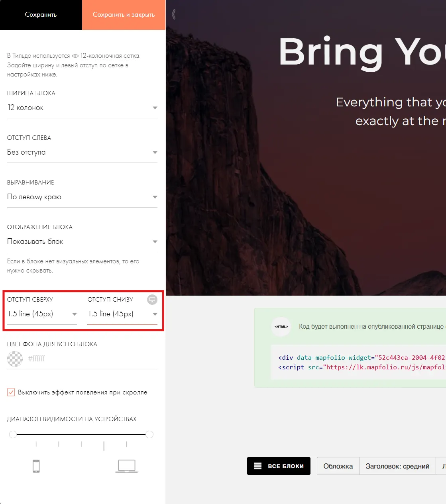Open the ВЫРАВНИВАНИЕ dropdown
Viewport: 446px width, 504px height.
point(82,197)
